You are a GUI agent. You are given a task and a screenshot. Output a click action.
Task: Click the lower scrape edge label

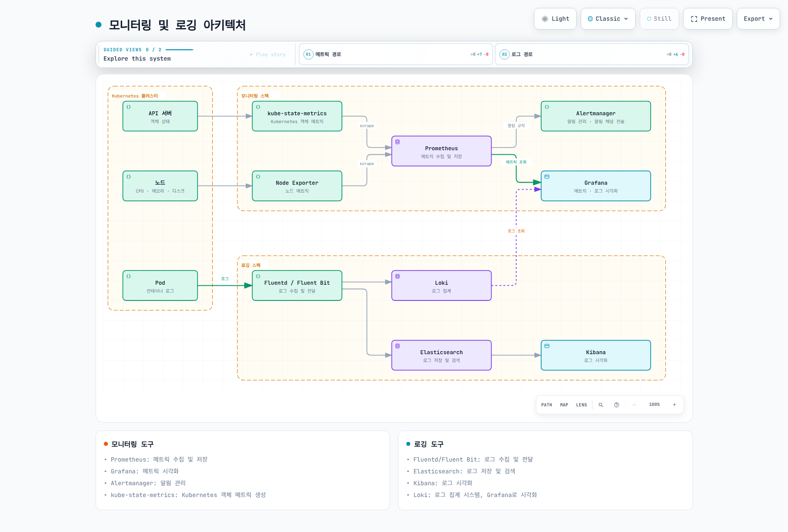(367, 164)
